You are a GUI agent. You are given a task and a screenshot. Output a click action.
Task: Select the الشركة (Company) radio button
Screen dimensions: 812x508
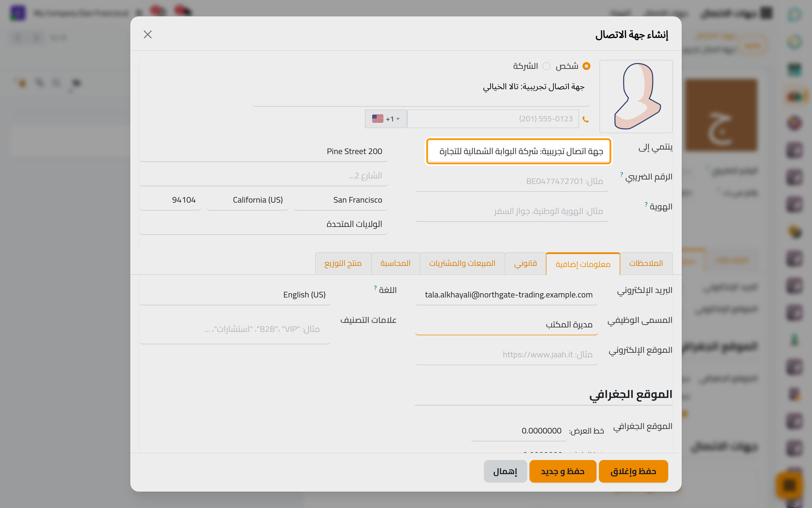pos(546,66)
